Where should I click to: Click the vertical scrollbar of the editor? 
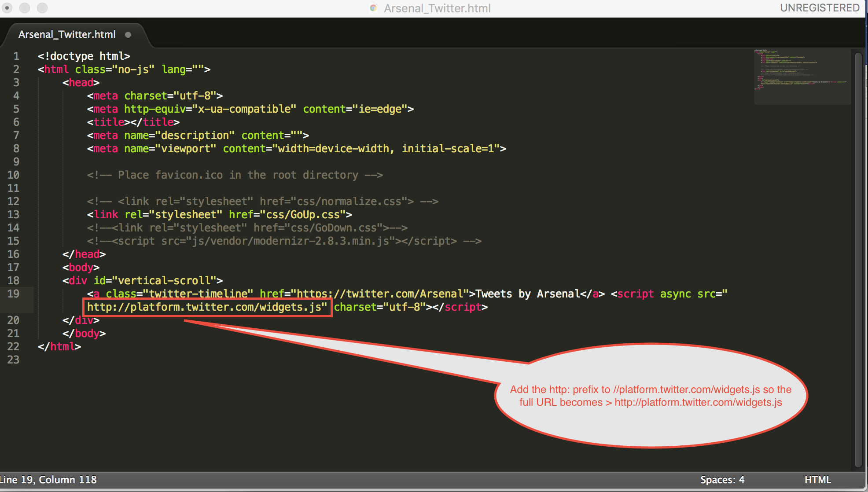point(858,260)
